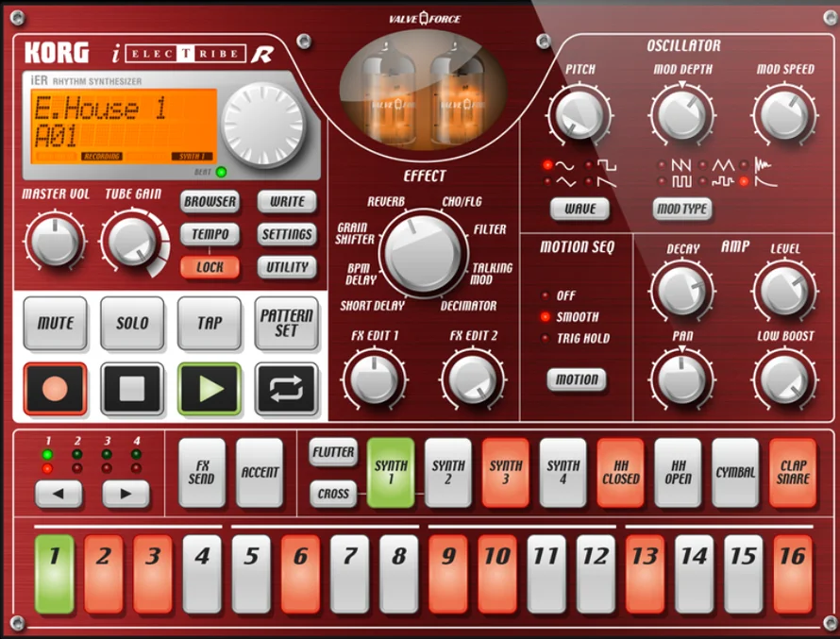Image resolution: width=840 pixels, height=639 pixels.
Task: Toggle step 16 in the sequencer
Action: tap(793, 574)
